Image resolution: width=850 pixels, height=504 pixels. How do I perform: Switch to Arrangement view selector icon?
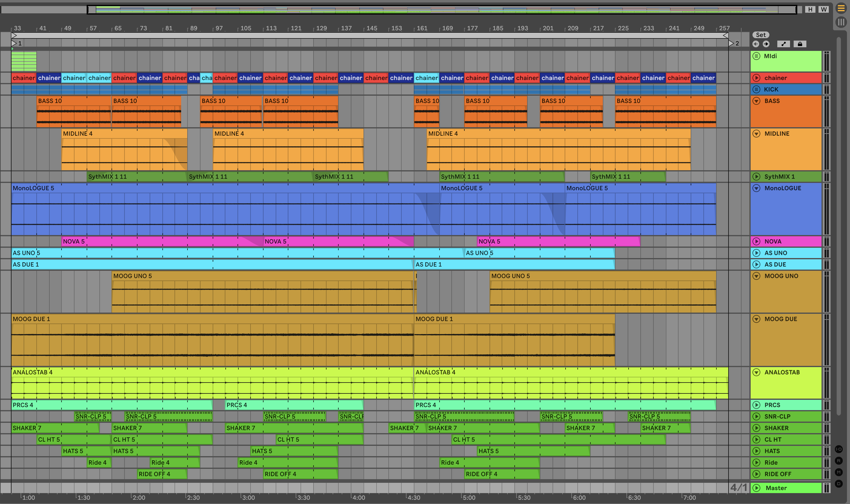tap(841, 8)
